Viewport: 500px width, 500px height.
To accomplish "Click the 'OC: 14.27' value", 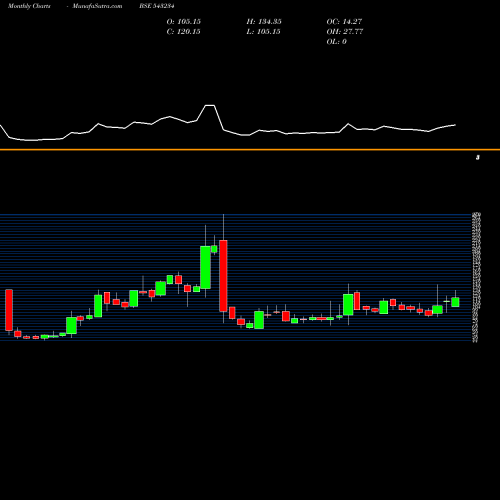I will 344,22.
